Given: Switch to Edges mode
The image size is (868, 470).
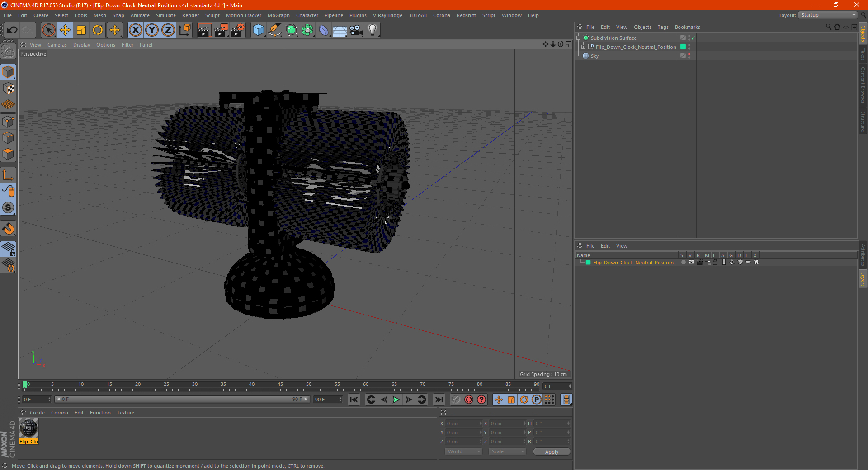Looking at the screenshot, I should [8, 138].
